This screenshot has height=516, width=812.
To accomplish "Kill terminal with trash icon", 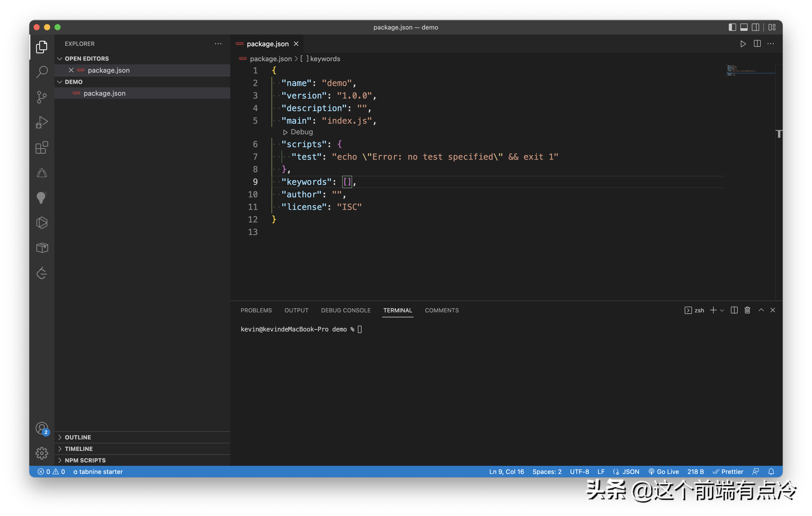I will pyautogui.click(x=747, y=310).
